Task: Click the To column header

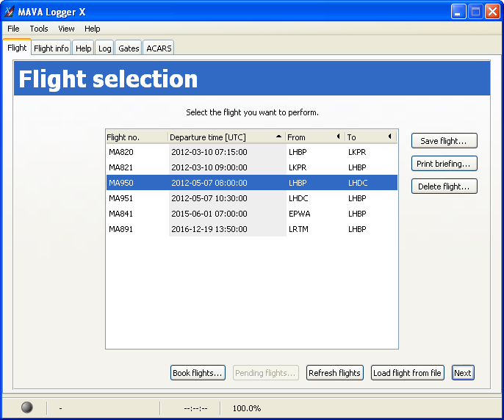Action: (370, 137)
